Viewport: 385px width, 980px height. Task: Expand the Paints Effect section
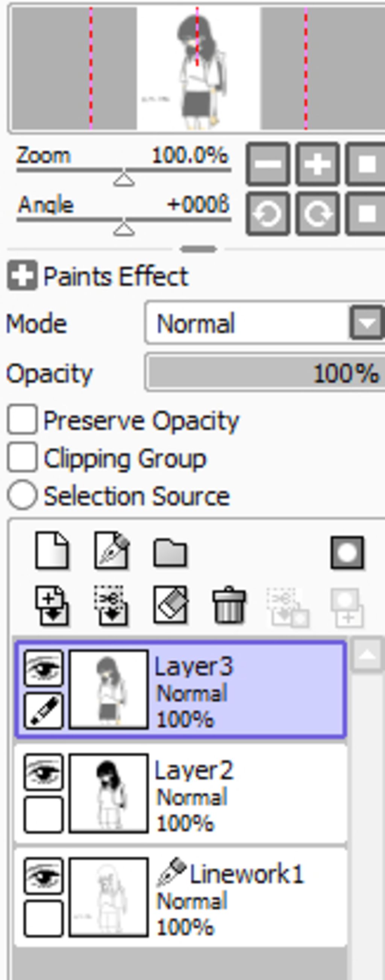pos(23,276)
